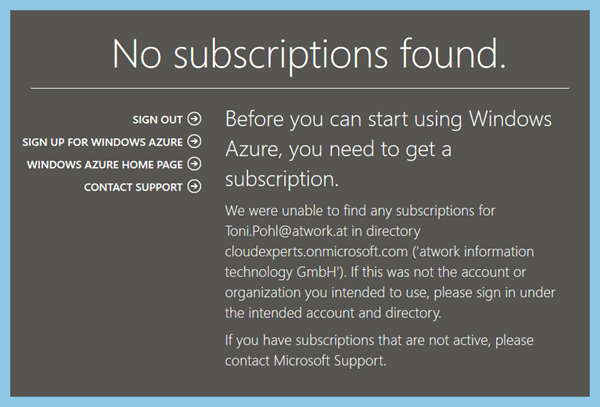Click the Toni.Pohl@atwork.at email address
This screenshot has height=407, width=600.
coord(286,231)
